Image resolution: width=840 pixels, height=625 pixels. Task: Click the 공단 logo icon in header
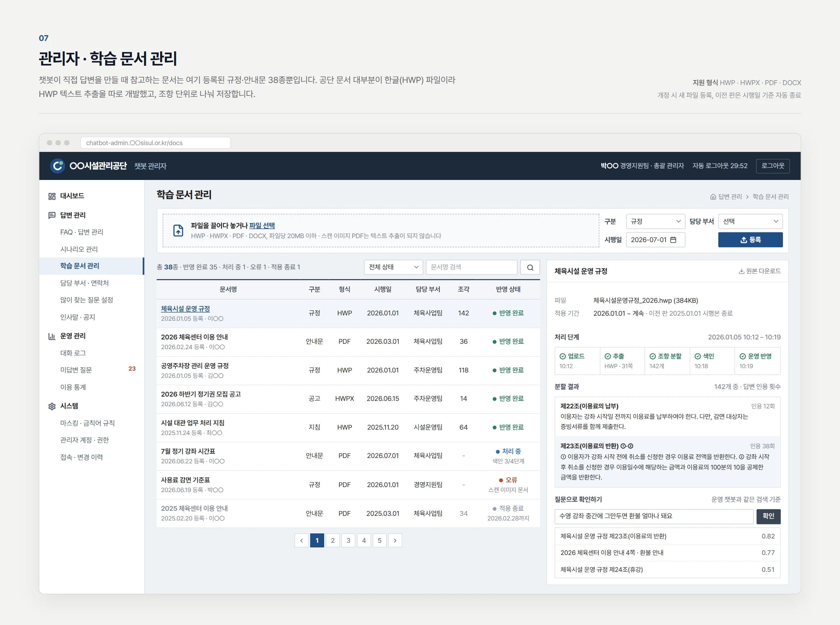click(57, 166)
